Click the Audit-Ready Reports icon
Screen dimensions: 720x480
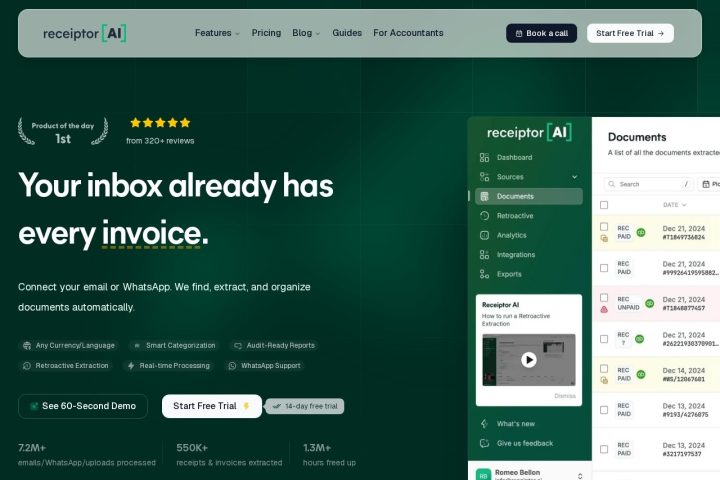click(x=237, y=345)
